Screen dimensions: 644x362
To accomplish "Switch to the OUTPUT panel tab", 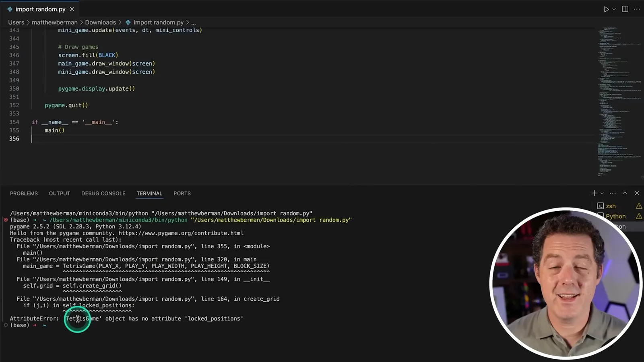I will coord(60,193).
